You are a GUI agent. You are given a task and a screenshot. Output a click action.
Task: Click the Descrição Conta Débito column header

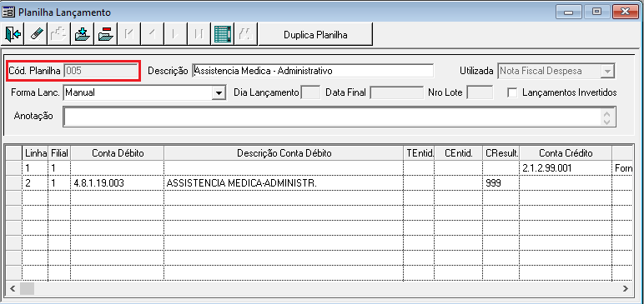coord(284,153)
